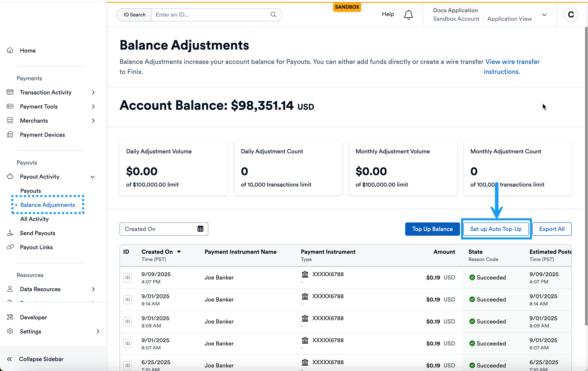Open the Created On calendar picker
The width and height of the screenshot is (588, 371).
[x=200, y=229]
